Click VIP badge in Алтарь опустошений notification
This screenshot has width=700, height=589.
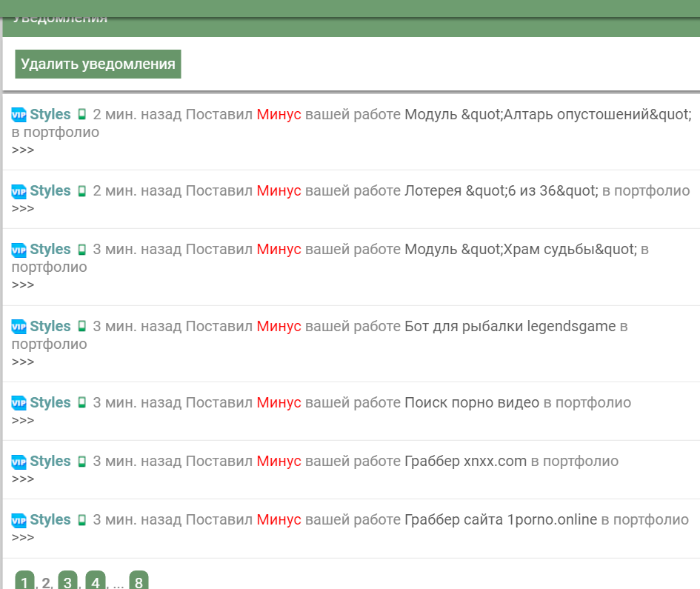pos(19,115)
